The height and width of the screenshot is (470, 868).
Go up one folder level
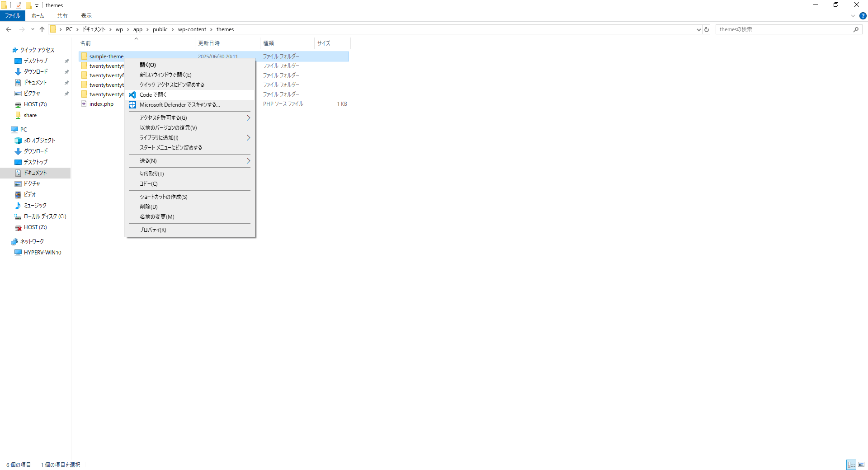[42, 29]
